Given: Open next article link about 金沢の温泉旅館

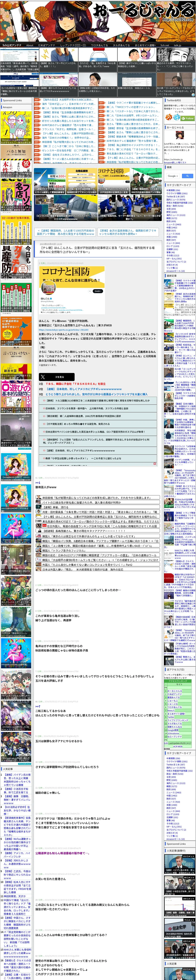Looking at the screenshot, I should (x=128, y=232).
